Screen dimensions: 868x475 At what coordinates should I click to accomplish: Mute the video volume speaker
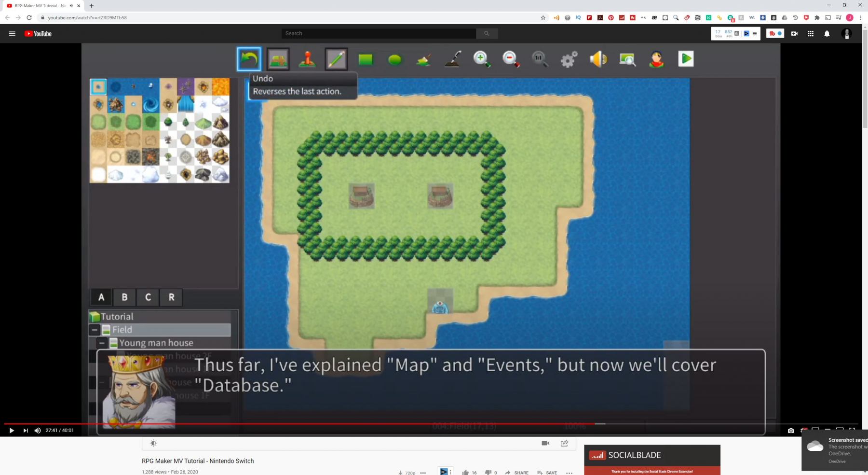(38, 430)
